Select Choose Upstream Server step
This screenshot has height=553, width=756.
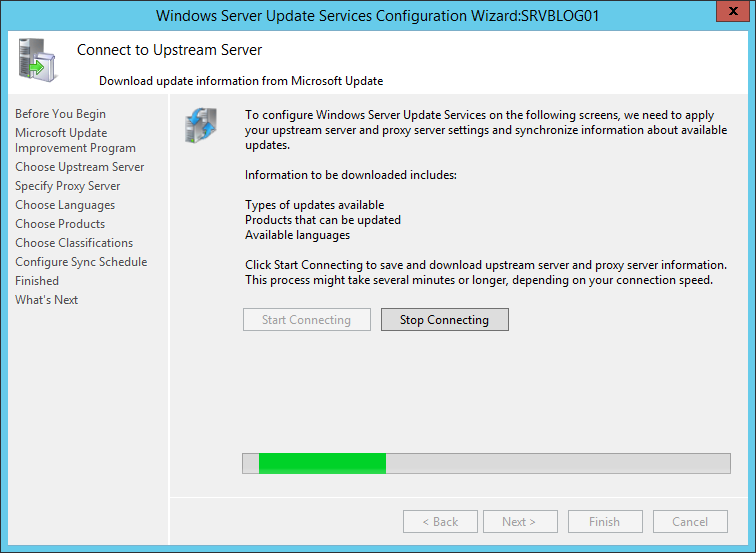(x=80, y=167)
